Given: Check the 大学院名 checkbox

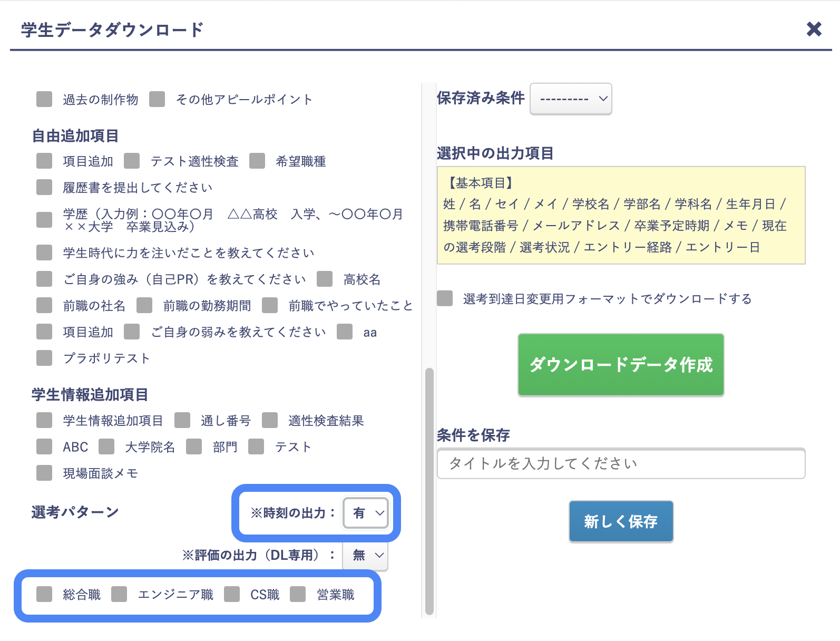Looking at the screenshot, I should (x=106, y=446).
